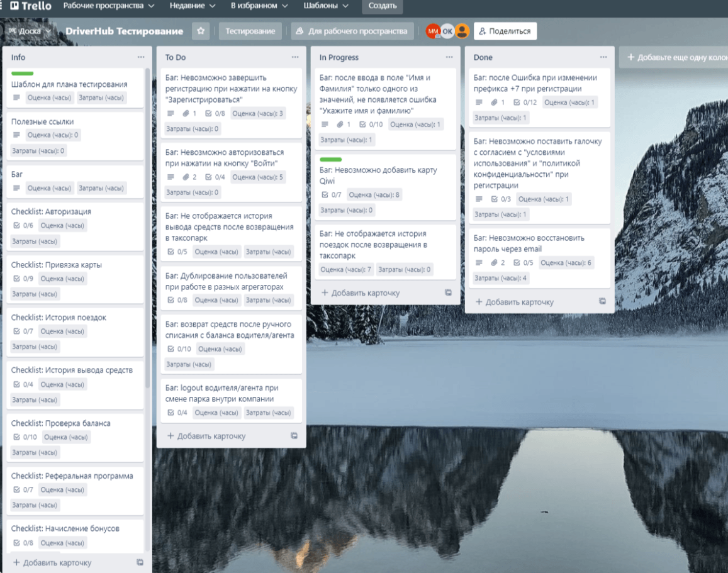The height and width of the screenshot is (573, 728).
Task: Open card Checklist: История поездок
Action: pyautogui.click(x=76, y=332)
